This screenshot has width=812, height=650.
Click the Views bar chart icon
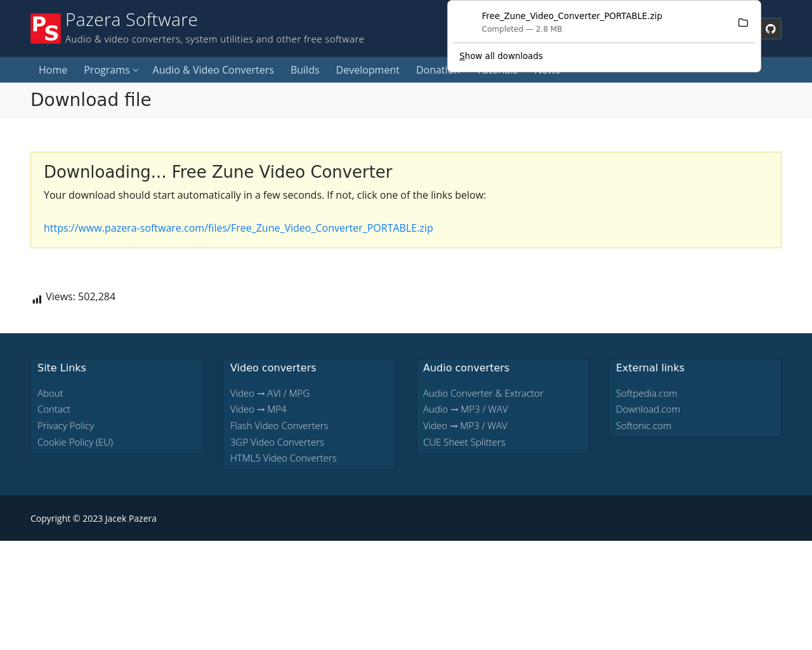pyautogui.click(x=37, y=299)
